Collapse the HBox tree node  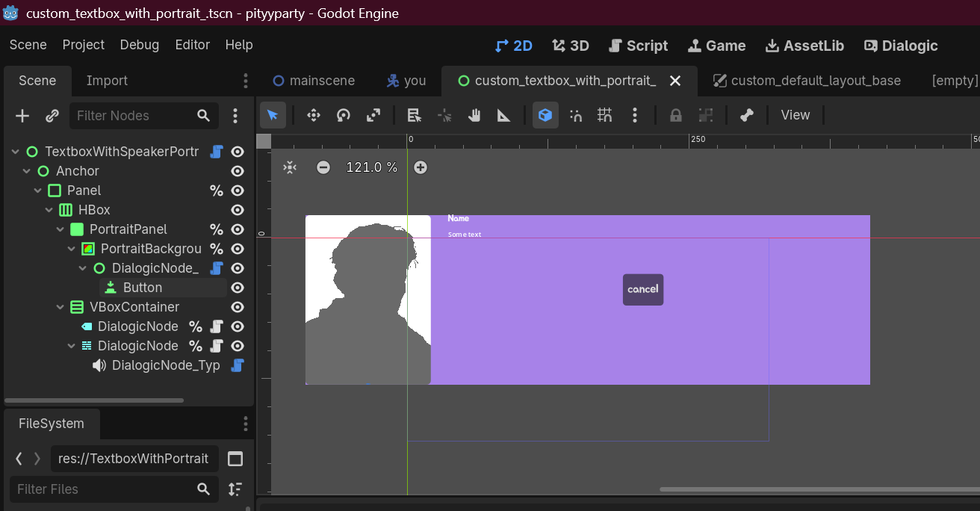click(49, 210)
